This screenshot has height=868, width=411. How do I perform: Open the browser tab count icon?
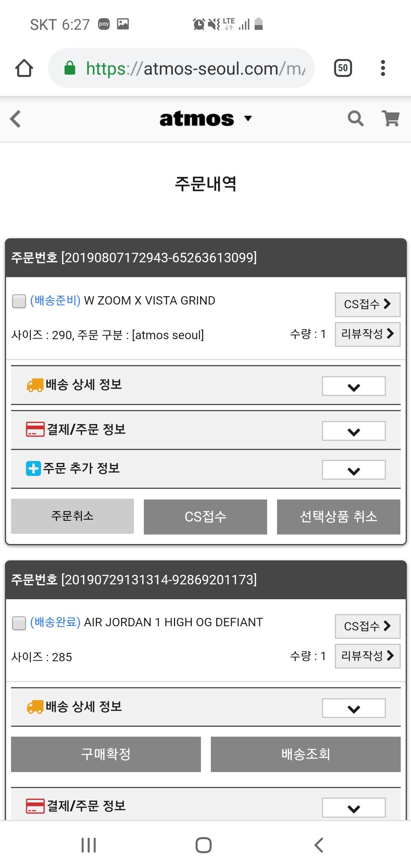pos(342,69)
